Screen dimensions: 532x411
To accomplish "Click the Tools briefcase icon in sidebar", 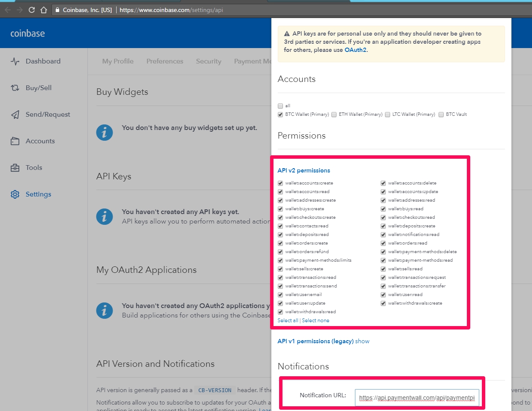I will (x=15, y=168).
